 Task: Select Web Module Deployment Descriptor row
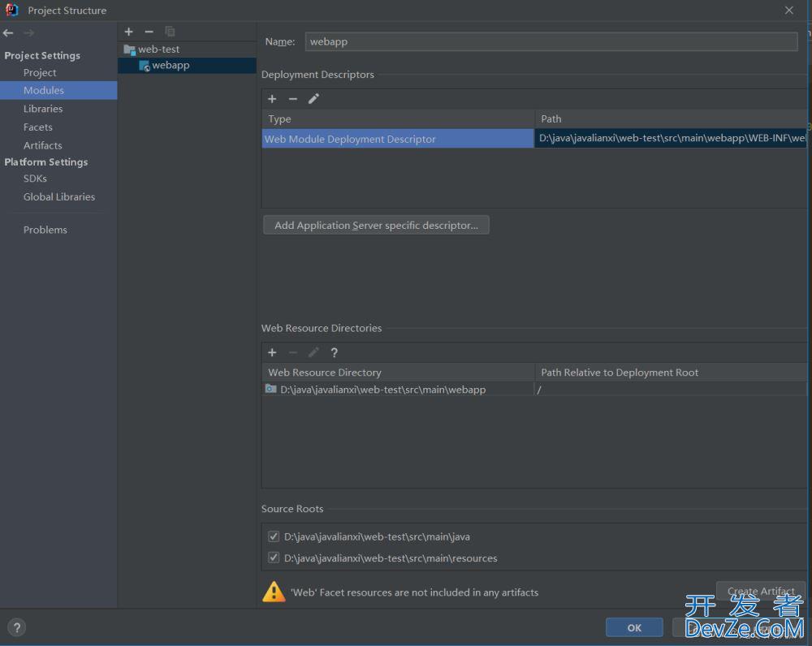click(x=398, y=139)
